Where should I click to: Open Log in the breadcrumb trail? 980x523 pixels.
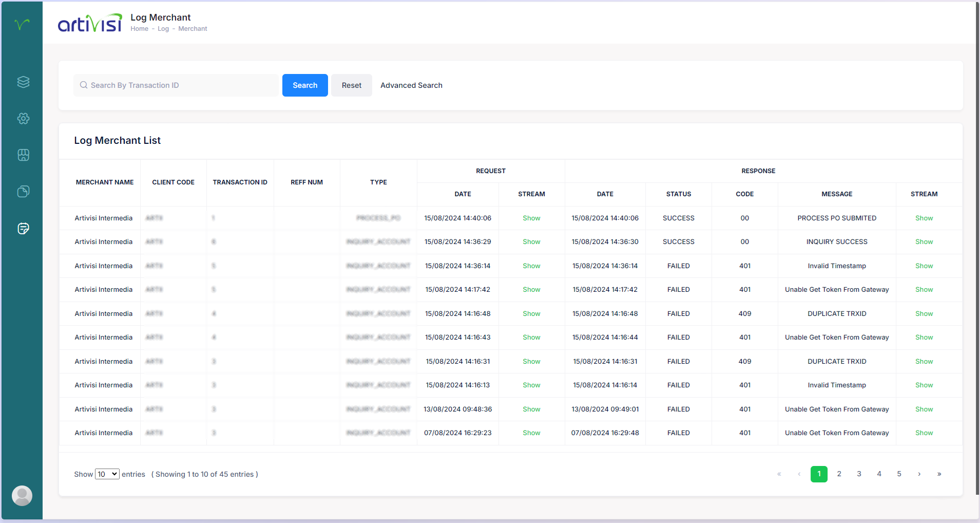tap(163, 28)
